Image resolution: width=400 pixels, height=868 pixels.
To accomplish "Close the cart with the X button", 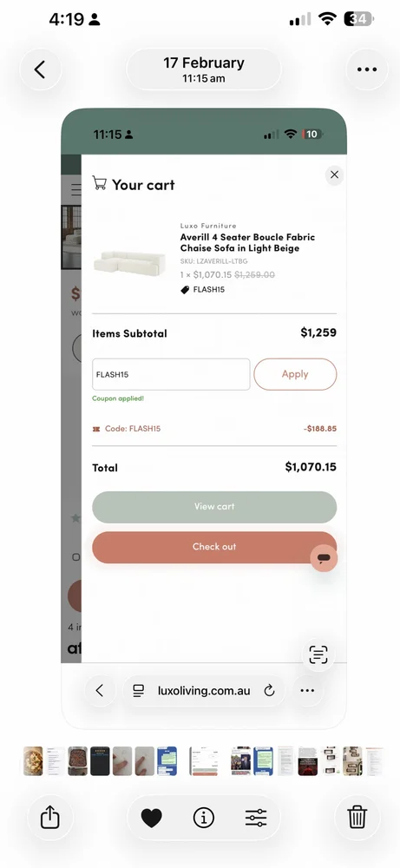I will coord(334,175).
